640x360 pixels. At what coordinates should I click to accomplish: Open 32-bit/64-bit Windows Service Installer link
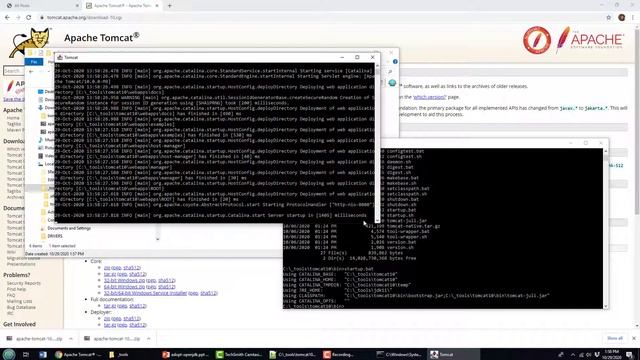[145, 293]
